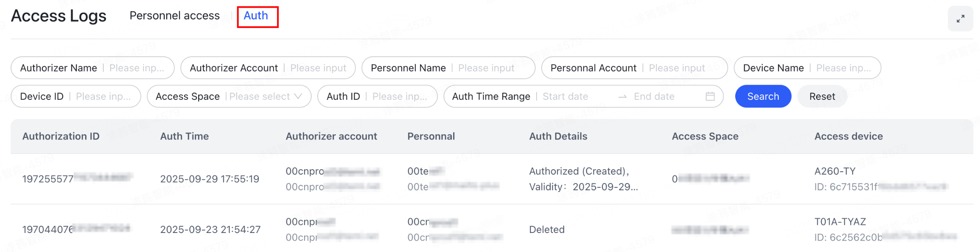The width and height of the screenshot is (980, 252).
Task: Open the calendar icon in Auth Time Range
Action: (x=710, y=96)
